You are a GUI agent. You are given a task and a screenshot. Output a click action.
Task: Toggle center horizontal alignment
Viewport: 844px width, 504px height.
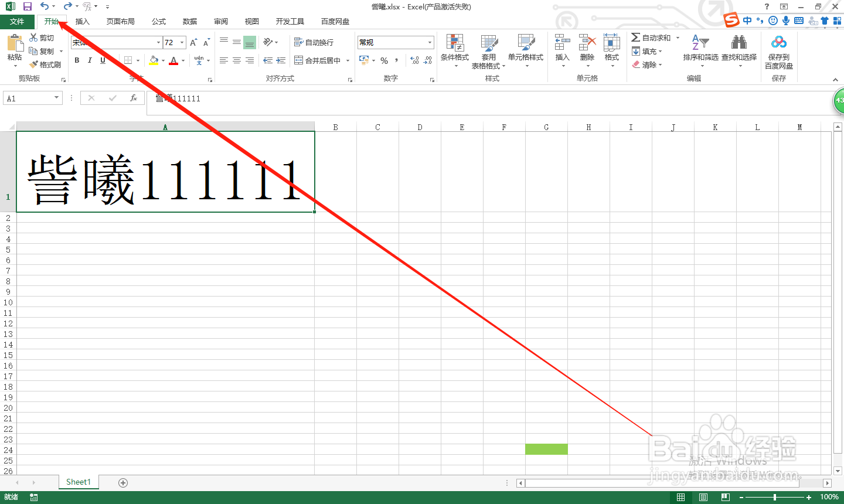tap(237, 60)
